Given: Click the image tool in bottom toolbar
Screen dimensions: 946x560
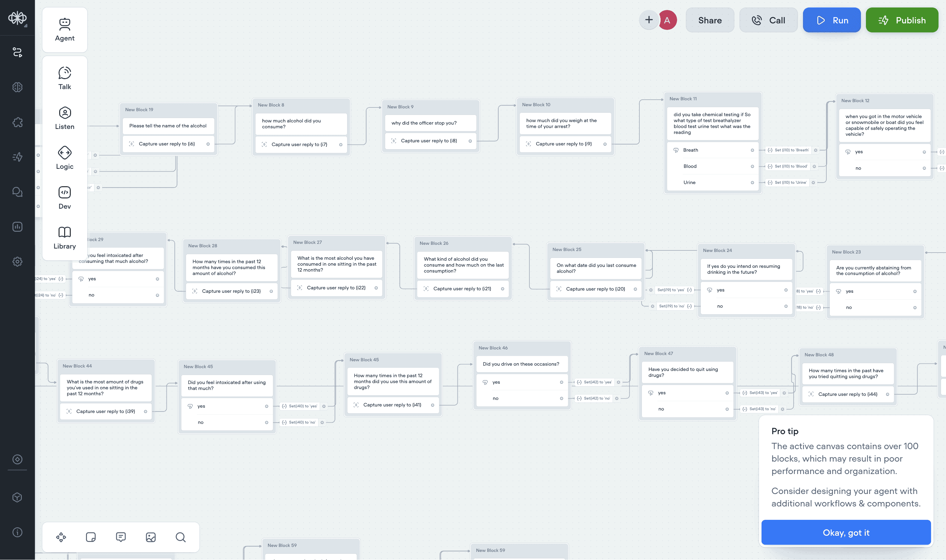Looking at the screenshot, I should (150, 537).
